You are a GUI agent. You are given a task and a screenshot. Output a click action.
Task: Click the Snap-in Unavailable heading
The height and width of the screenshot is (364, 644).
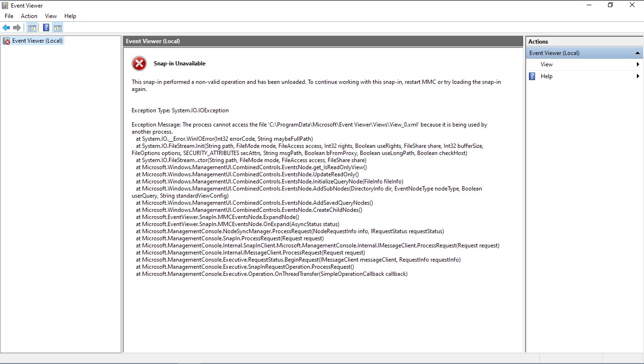(x=179, y=64)
